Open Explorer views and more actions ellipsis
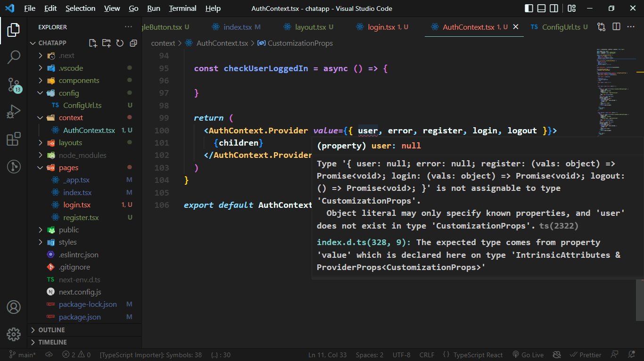 (129, 27)
